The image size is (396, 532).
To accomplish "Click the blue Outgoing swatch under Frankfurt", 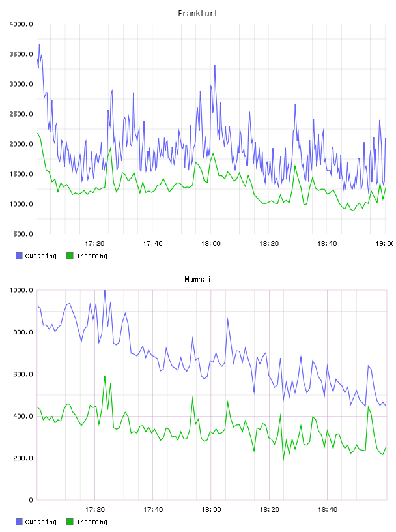I will (19, 256).
